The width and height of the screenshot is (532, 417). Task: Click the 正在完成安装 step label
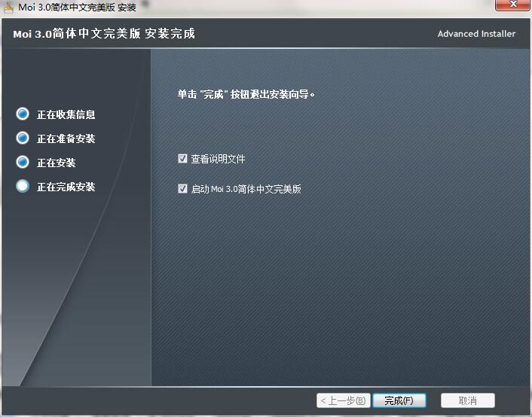[x=66, y=187]
